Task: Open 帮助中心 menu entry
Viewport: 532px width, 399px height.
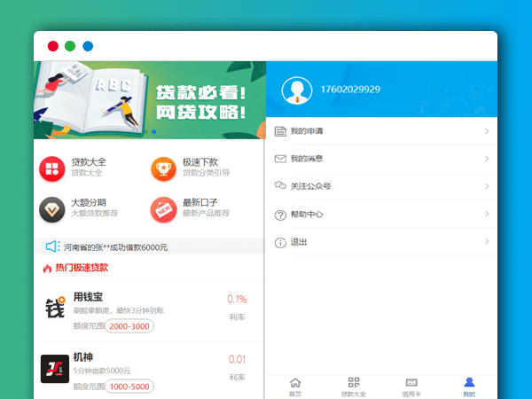Action: tap(381, 214)
